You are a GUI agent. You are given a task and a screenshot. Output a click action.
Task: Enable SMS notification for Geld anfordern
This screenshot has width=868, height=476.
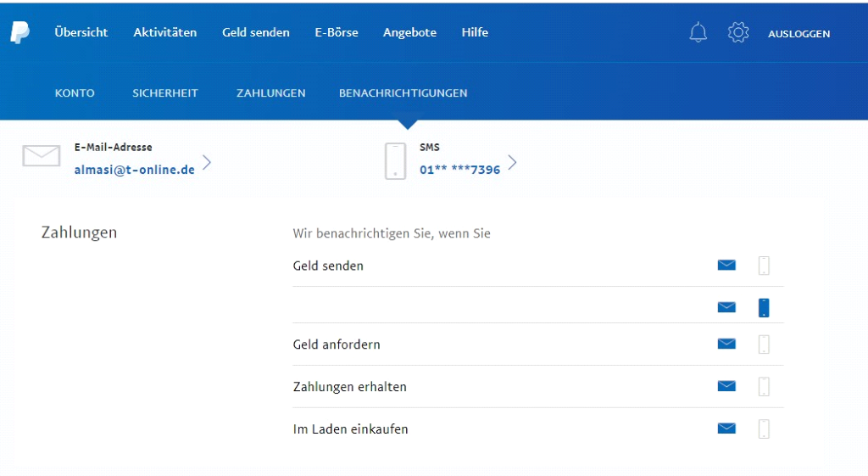point(764,344)
